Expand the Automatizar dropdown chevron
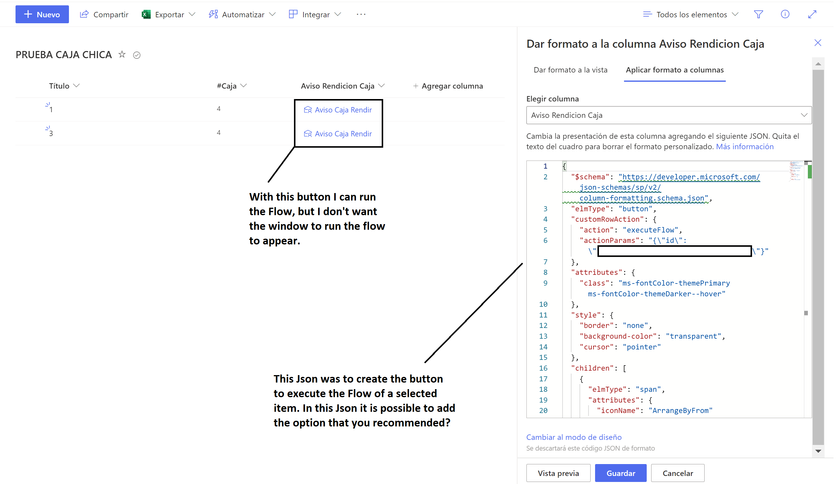The width and height of the screenshot is (838, 484). click(273, 14)
